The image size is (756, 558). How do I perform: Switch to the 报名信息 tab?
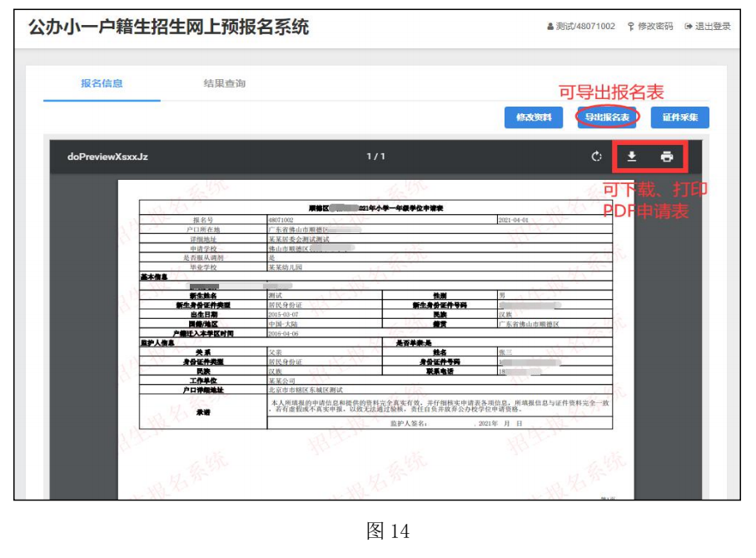click(x=102, y=84)
